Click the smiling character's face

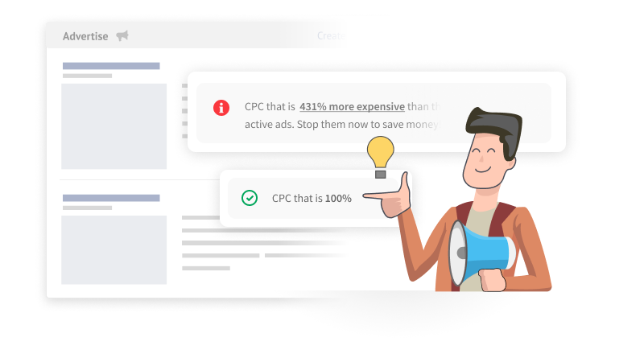click(x=487, y=160)
